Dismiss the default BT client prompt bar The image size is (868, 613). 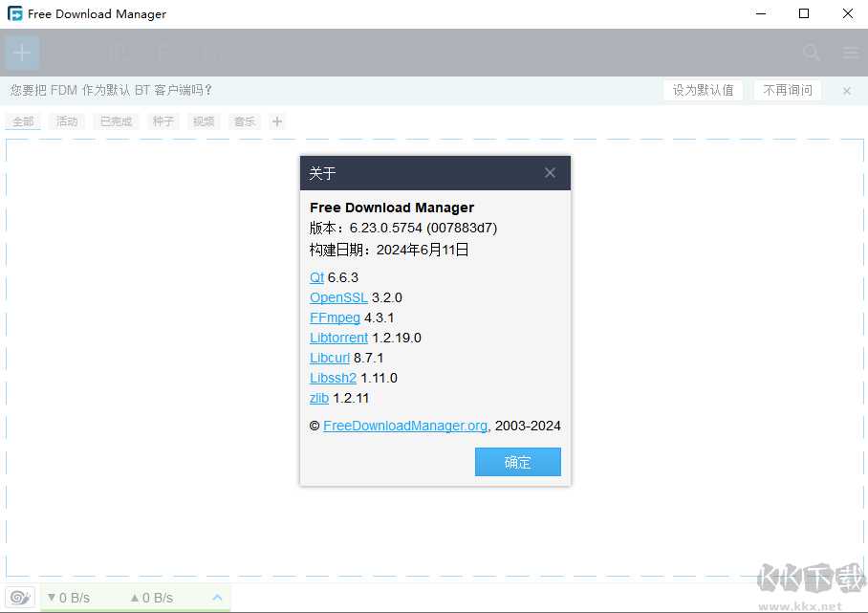click(846, 91)
